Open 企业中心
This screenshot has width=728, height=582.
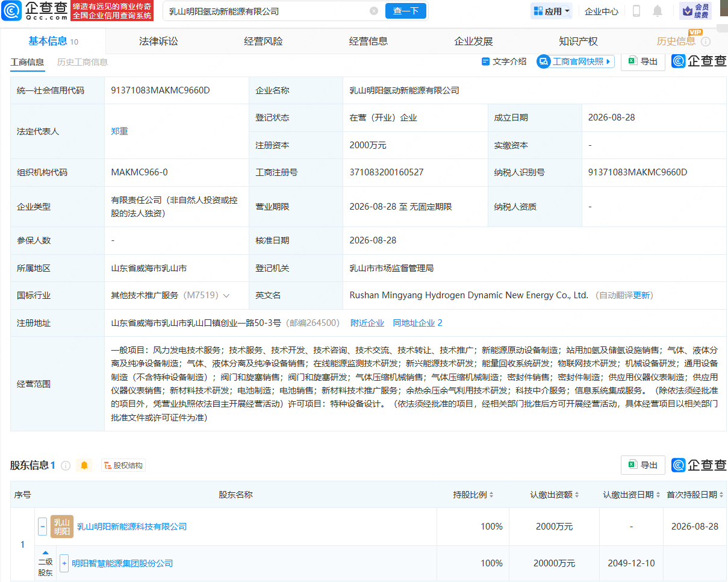(x=601, y=11)
